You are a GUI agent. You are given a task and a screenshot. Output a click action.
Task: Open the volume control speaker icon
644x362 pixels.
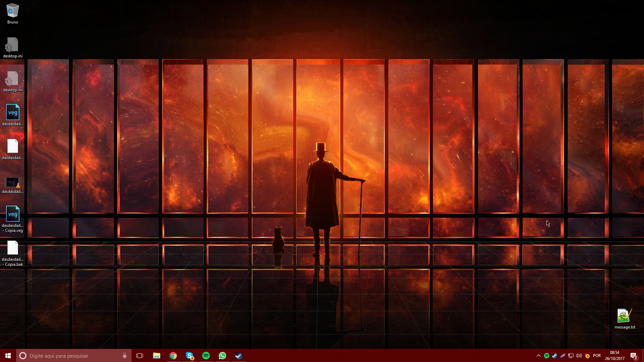point(579,356)
